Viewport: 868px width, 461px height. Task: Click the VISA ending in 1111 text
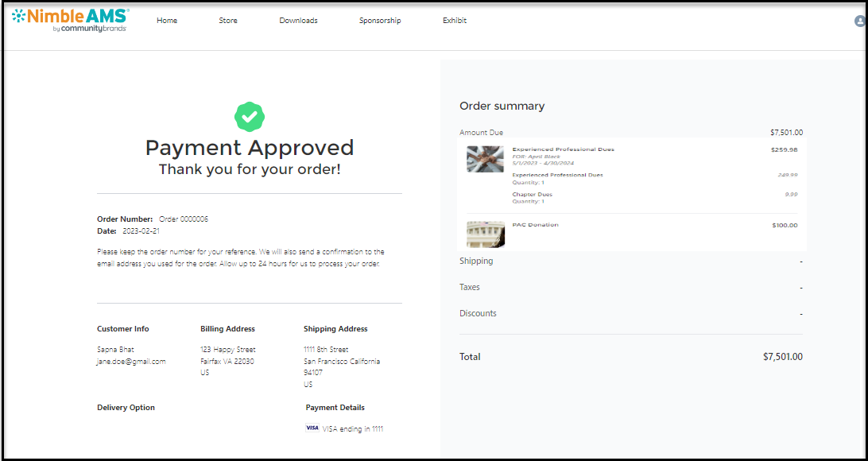(x=353, y=428)
